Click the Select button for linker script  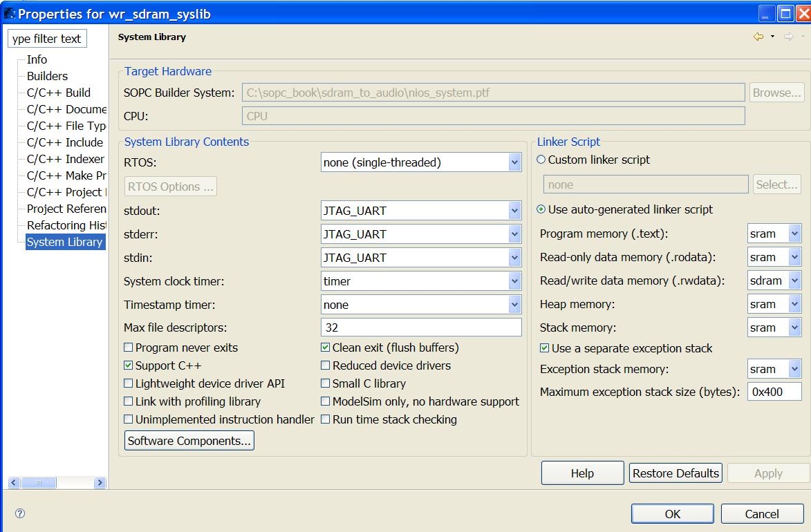pyautogui.click(x=777, y=184)
